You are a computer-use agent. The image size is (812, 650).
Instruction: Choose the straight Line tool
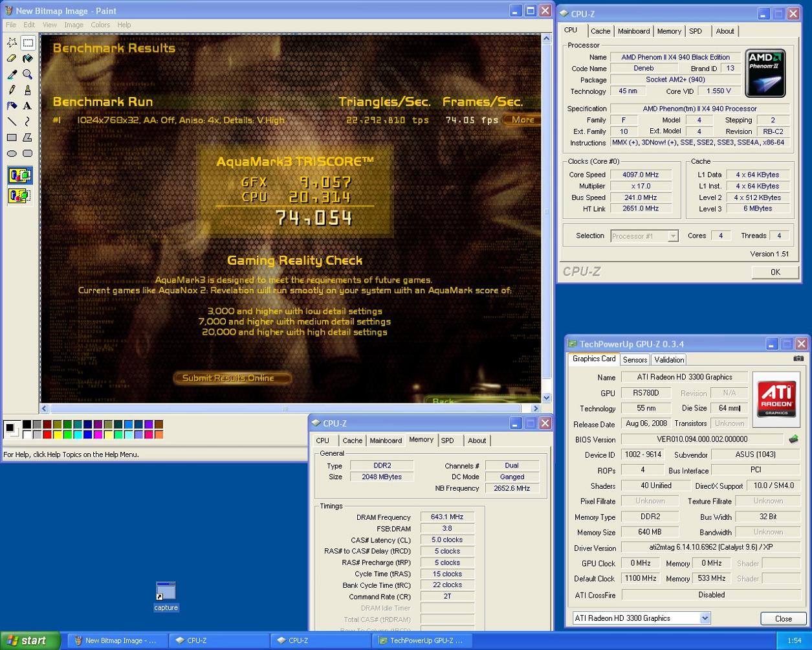coord(12,122)
